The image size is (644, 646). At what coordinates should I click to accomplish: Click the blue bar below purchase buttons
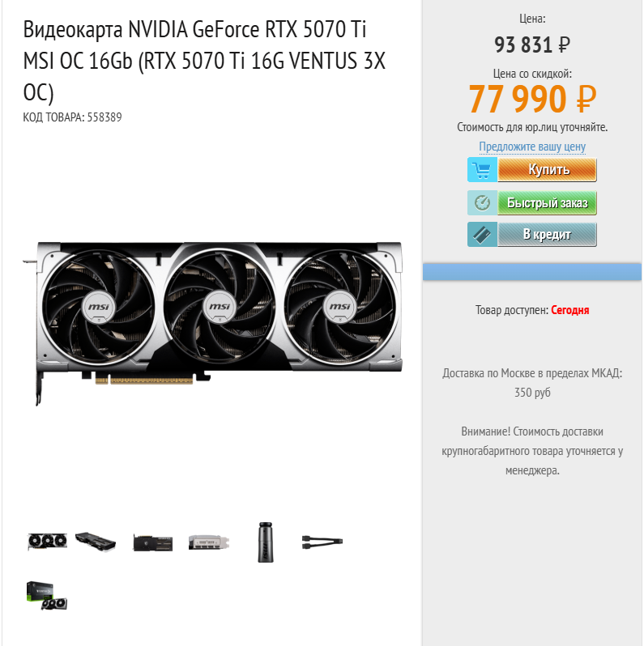tap(532, 272)
